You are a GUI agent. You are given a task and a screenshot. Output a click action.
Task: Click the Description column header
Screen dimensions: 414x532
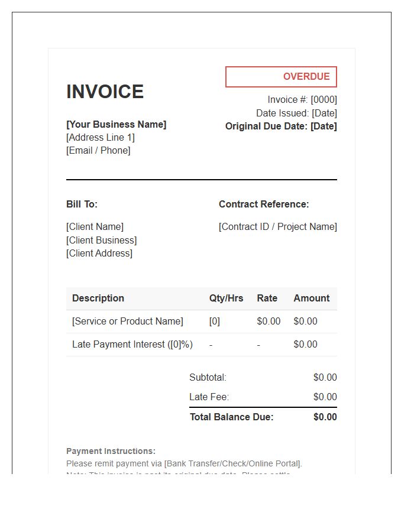(98, 299)
